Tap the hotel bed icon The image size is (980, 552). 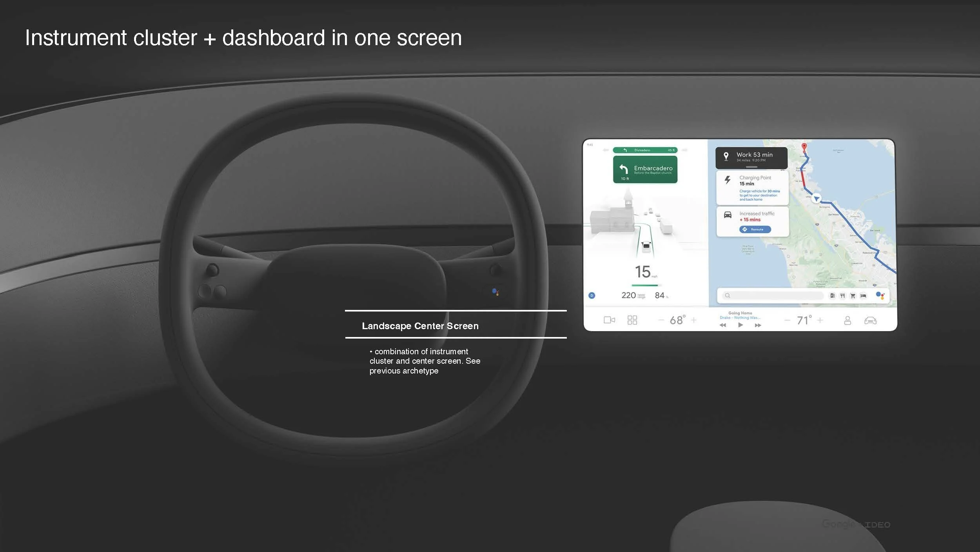863,295
